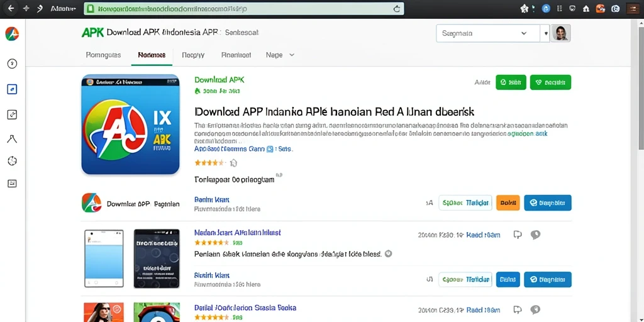Click the star rating under Darilal title
Screen dimensions: 644x322
tap(212, 318)
